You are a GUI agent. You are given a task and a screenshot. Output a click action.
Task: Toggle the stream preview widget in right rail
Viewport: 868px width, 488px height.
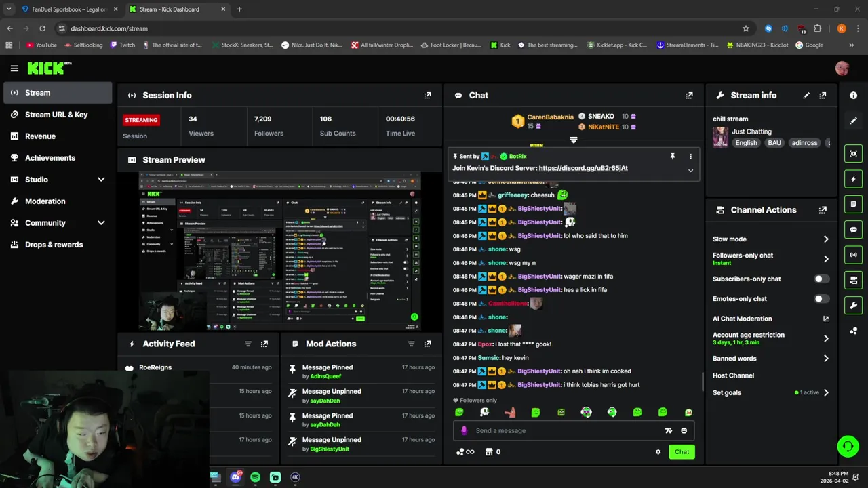click(x=853, y=154)
